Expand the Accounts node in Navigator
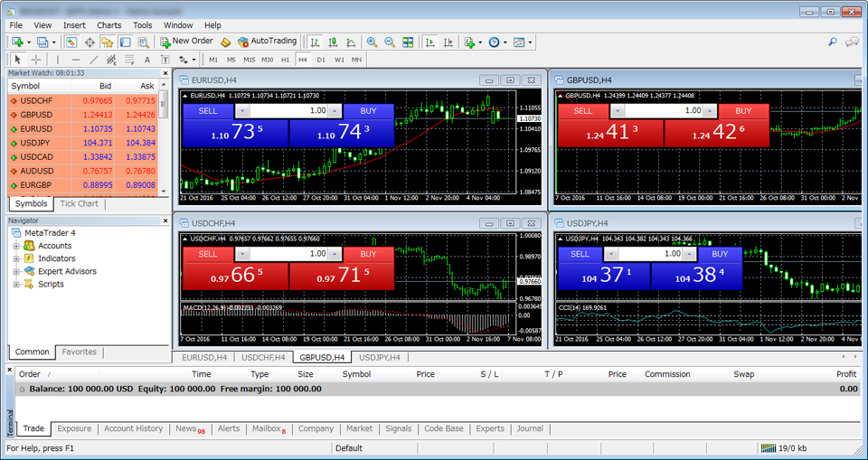Image resolution: width=868 pixels, height=460 pixels. click(x=16, y=246)
